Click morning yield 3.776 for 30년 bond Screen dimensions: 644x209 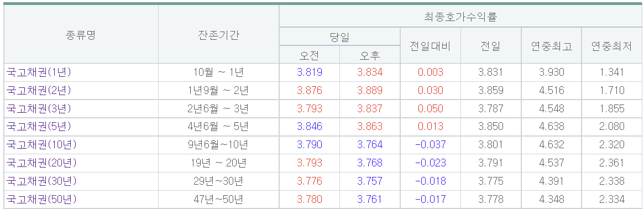click(309, 181)
